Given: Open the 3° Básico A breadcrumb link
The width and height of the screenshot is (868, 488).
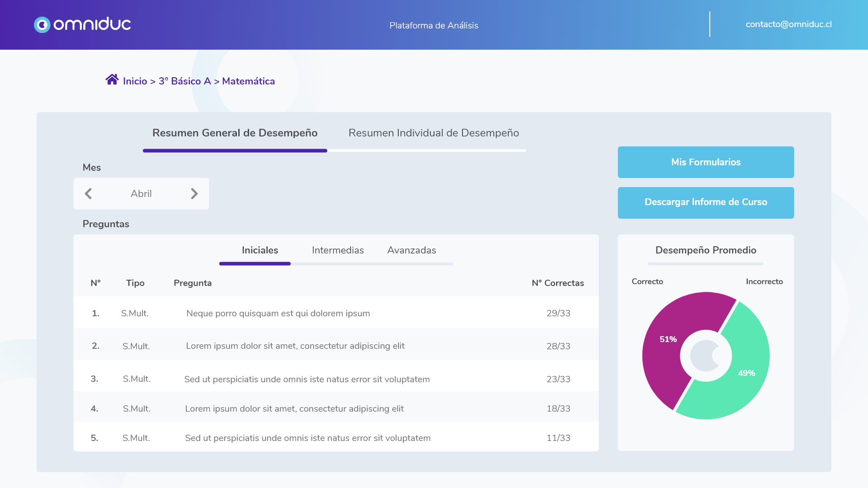Looking at the screenshot, I should [x=184, y=81].
